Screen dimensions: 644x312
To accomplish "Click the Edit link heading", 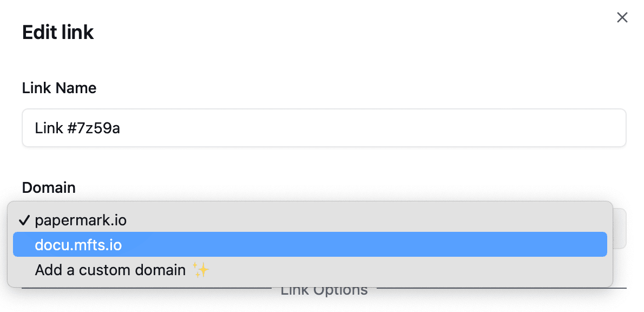I will point(58,32).
